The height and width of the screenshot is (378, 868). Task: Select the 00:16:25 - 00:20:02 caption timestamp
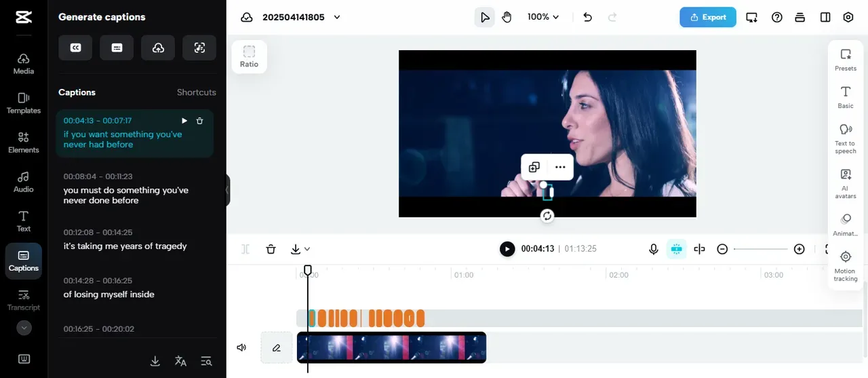(x=99, y=329)
